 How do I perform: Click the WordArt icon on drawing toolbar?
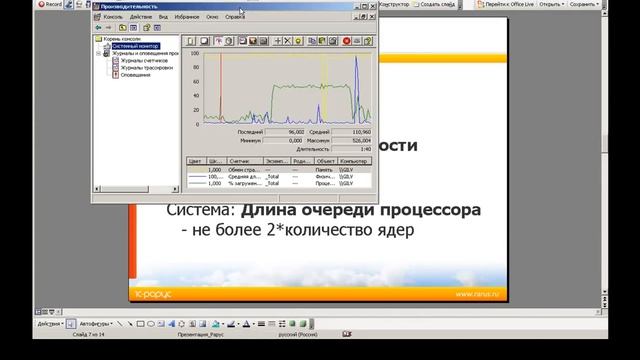point(171,324)
